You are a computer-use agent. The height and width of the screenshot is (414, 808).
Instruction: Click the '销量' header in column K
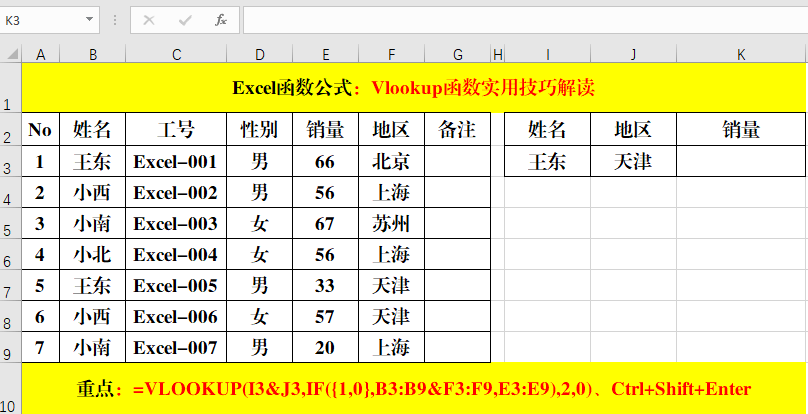[x=741, y=129]
